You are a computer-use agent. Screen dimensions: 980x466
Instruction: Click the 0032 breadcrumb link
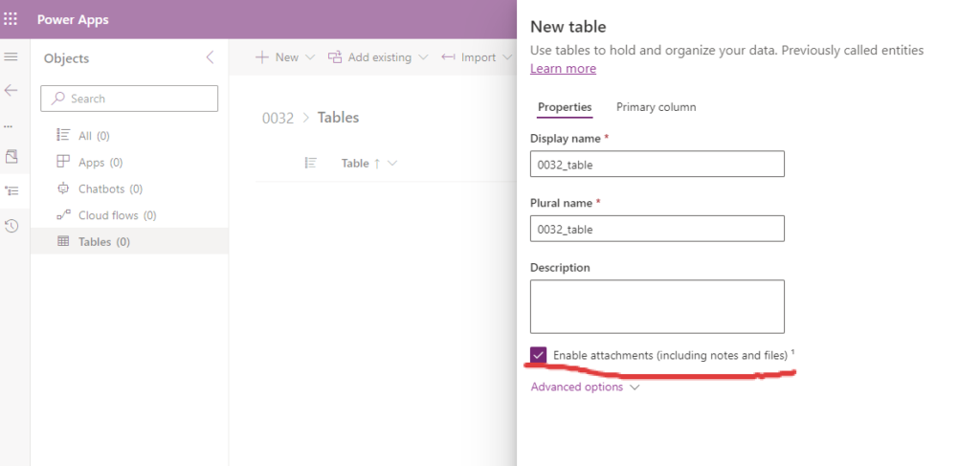tap(278, 118)
